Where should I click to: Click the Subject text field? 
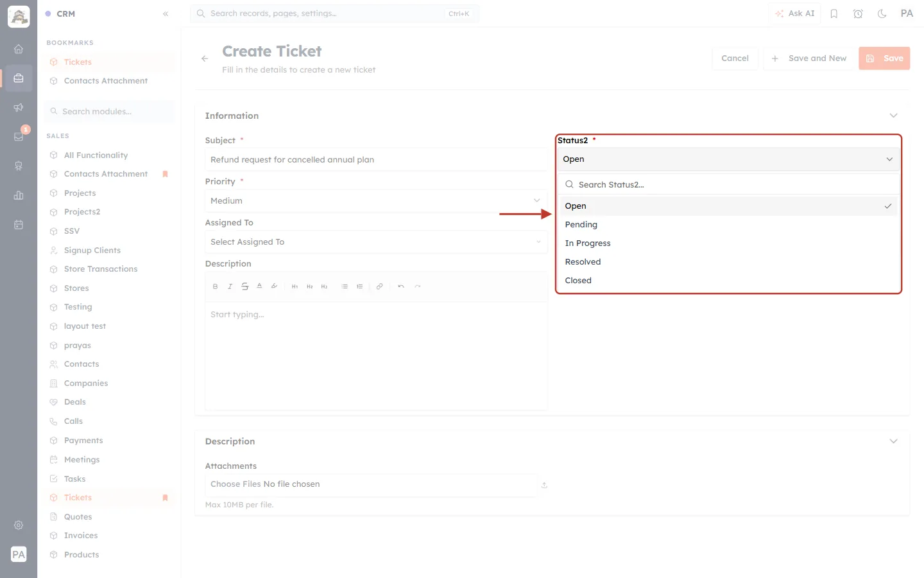click(x=376, y=160)
